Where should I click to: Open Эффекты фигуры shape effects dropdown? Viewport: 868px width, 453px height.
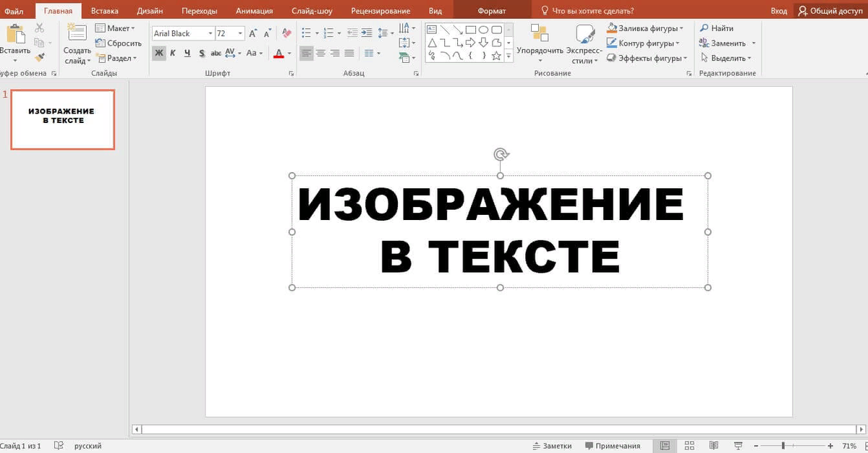click(647, 58)
